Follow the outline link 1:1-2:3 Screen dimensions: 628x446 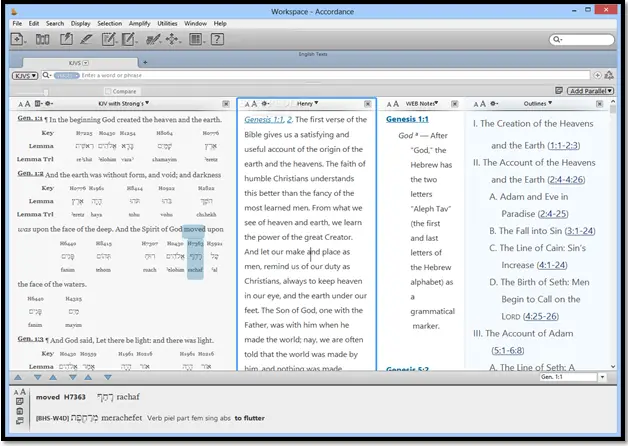pos(564,145)
